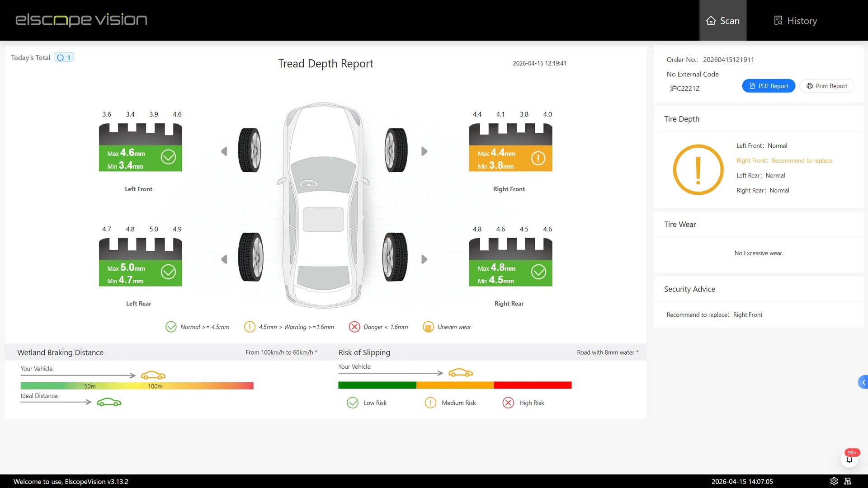Click the Print Report button
The width and height of the screenshot is (868, 488).
[827, 86]
